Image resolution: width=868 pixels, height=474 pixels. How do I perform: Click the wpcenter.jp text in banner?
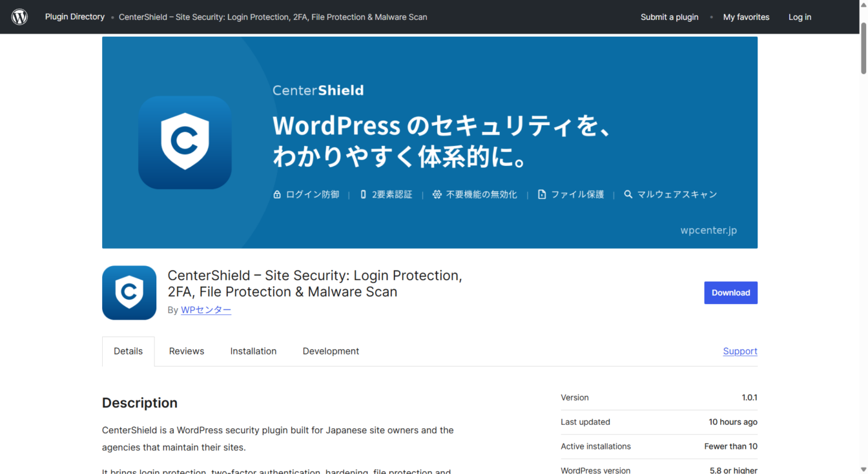[708, 231]
